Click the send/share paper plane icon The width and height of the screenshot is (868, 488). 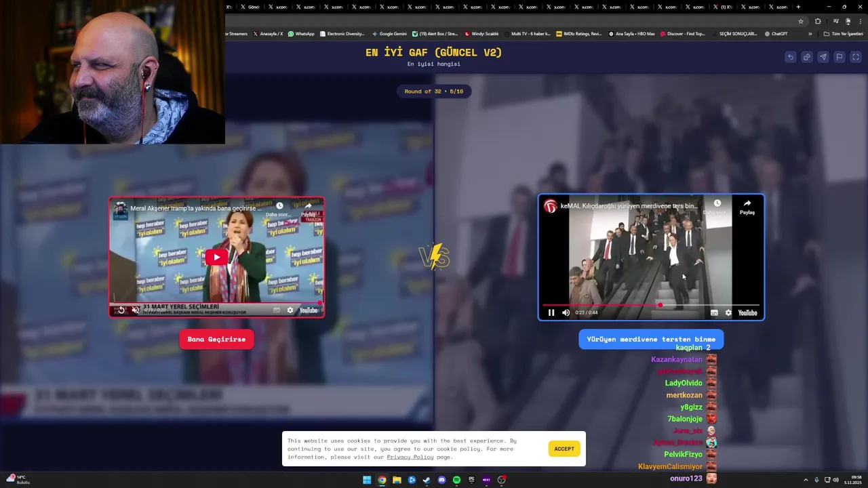coord(823,57)
